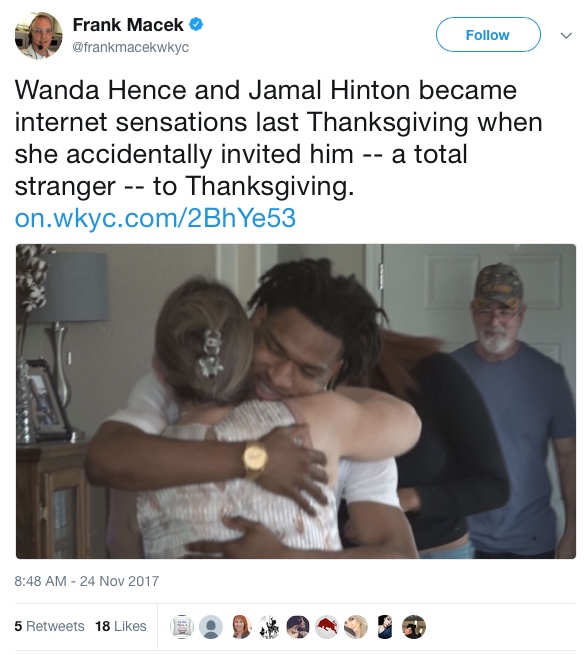The width and height of the screenshot is (586, 655).
Task: Open the tweet timestamp 8:48 AM - 24 Nov 2017
Action: click(87, 581)
